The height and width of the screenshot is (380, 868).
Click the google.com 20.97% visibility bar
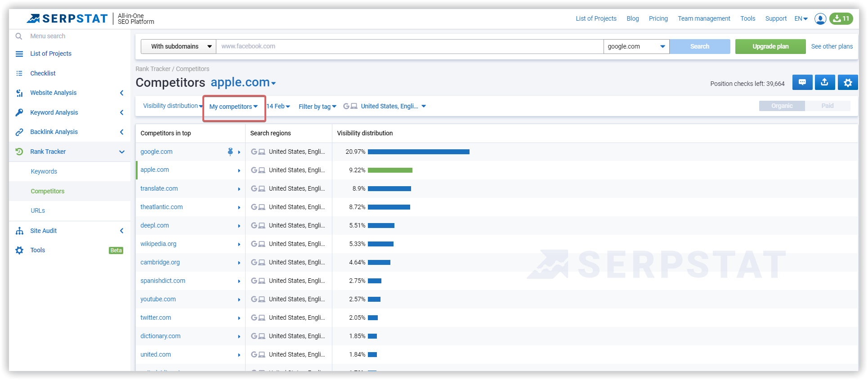pyautogui.click(x=419, y=152)
